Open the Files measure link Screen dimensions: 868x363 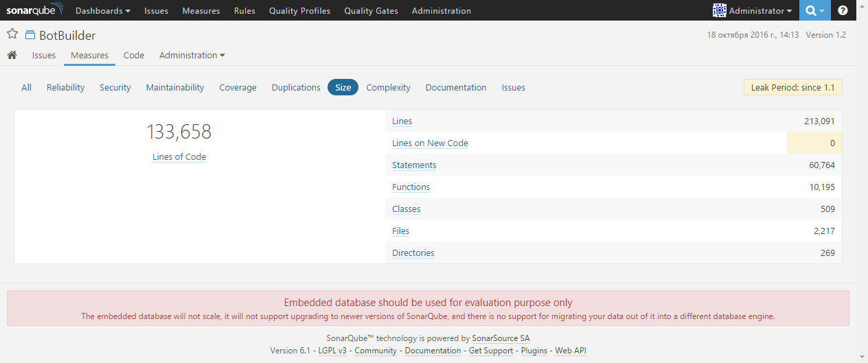coord(401,231)
